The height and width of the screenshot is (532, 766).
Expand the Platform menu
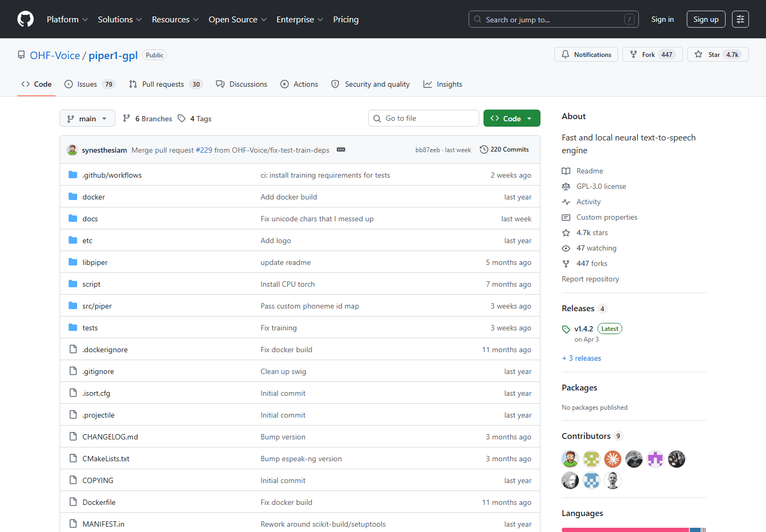click(x=68, y=19)
